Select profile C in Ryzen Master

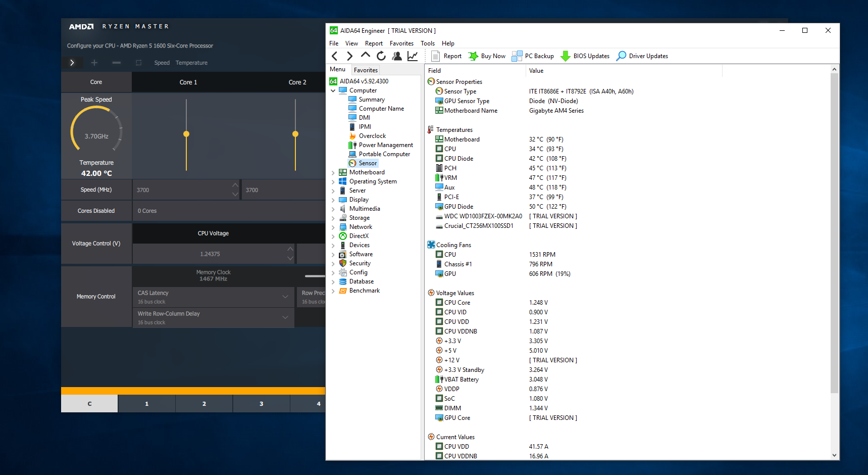tap(89, 404)
